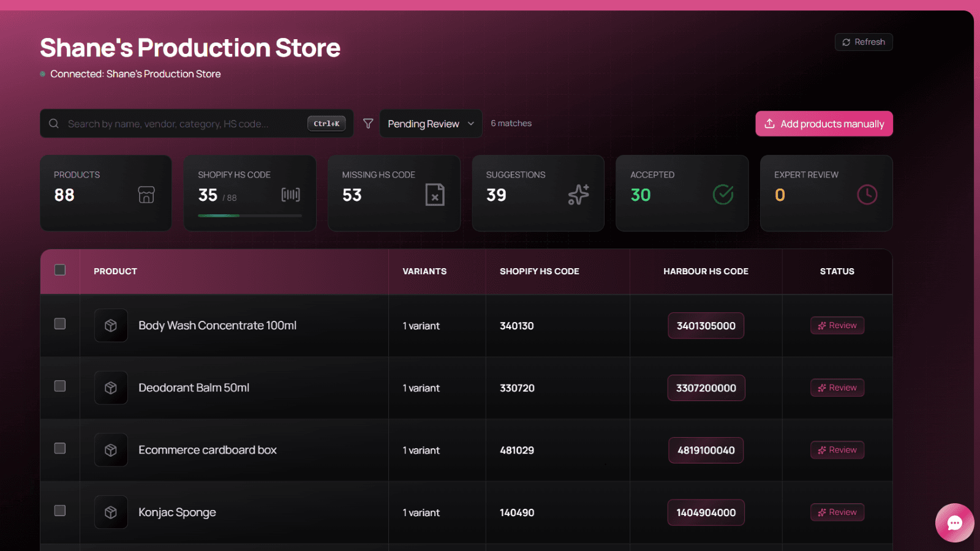Click the Missing HS Code file icon

pos(435,195)
